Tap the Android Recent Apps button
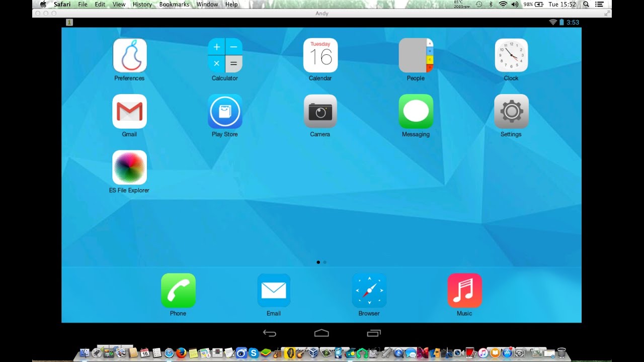 click(374, 333)
